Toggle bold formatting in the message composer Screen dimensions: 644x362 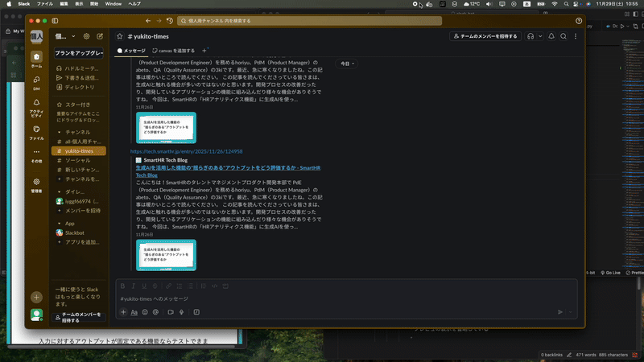(122, 286)
